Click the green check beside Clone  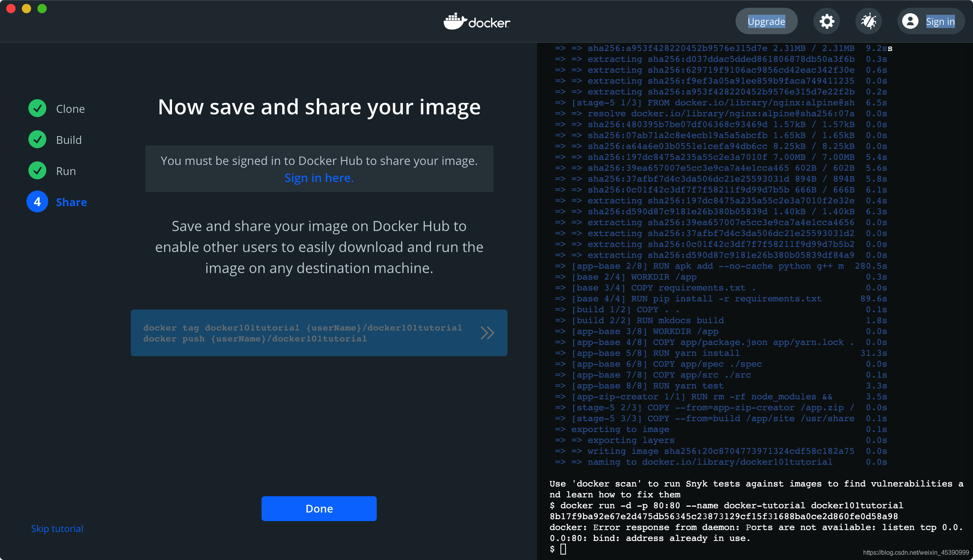click(x=37, y=108)
